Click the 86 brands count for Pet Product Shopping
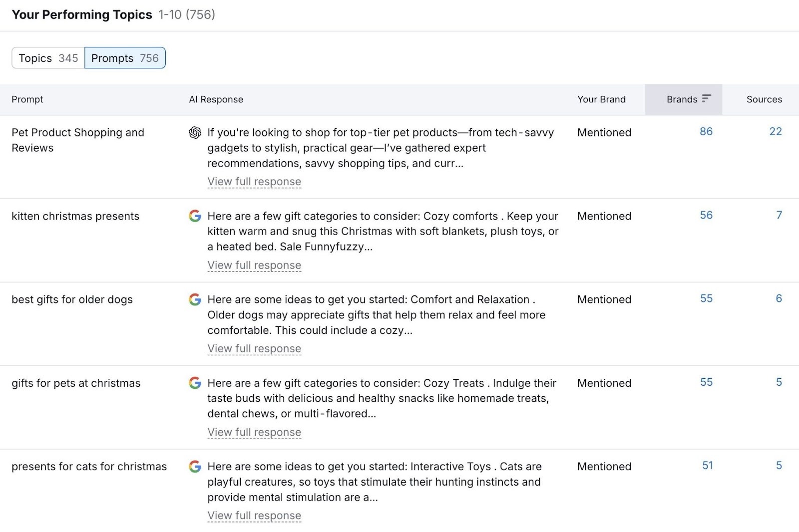 click(707, 132)
